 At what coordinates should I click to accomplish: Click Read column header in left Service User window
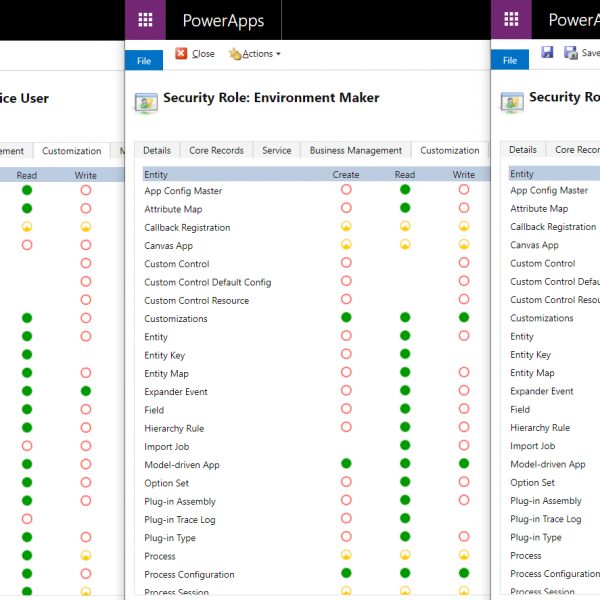click(26, 175)
